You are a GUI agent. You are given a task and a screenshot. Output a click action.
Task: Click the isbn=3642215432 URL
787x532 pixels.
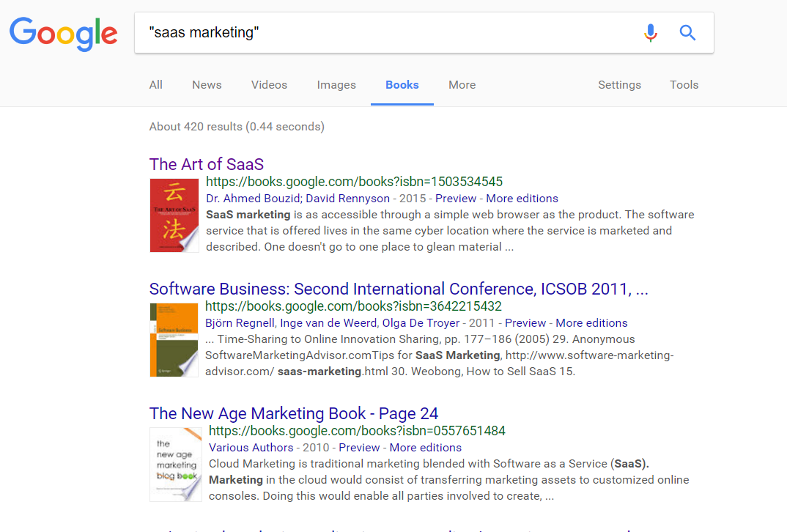click(x=353, y=306)
